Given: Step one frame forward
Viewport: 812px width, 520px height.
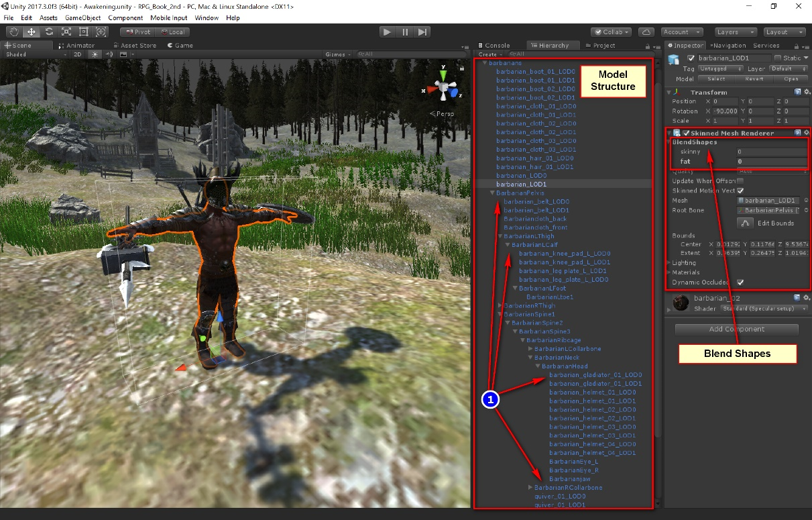Looking at the screenshot, I should (422, 32).
